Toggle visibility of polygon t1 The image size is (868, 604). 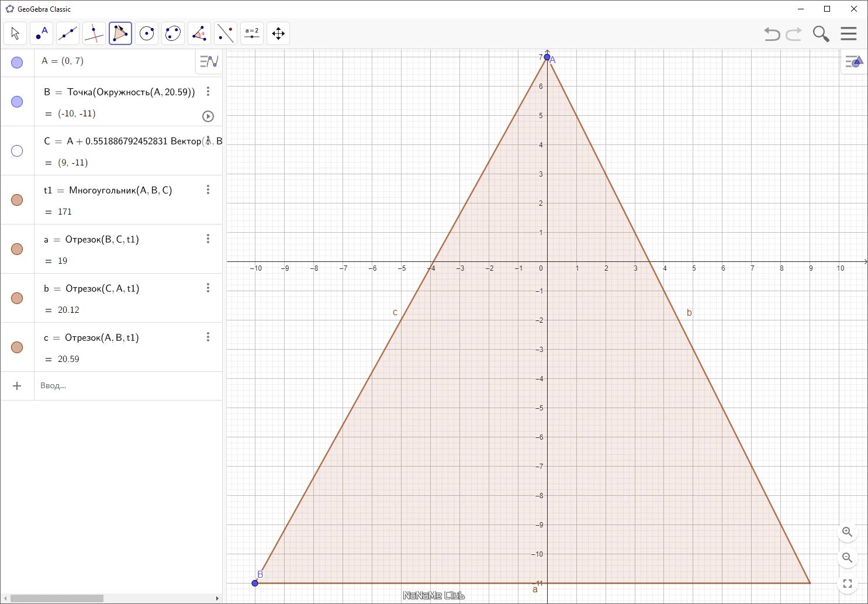pyautogui.click(x=17, y=200)
